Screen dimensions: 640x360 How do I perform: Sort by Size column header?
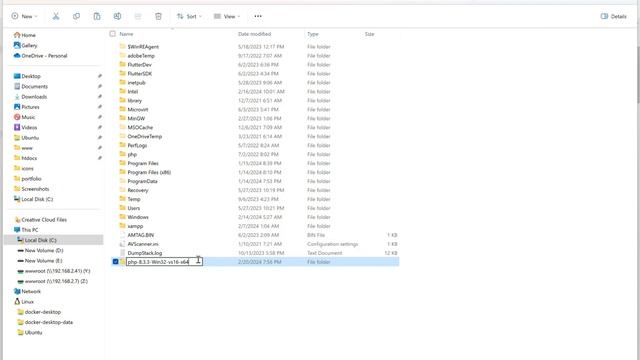pyautogui.click(x=369, y=34)
